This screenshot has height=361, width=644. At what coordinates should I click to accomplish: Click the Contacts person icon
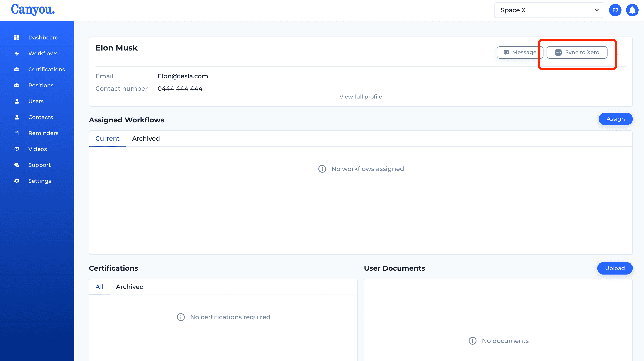[x=17, y=117]
